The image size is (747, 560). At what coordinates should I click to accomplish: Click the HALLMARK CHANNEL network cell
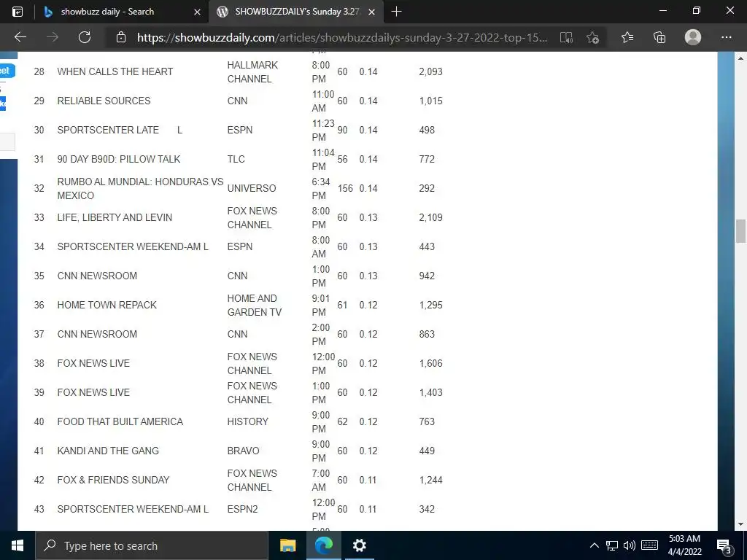pos(252,71)
